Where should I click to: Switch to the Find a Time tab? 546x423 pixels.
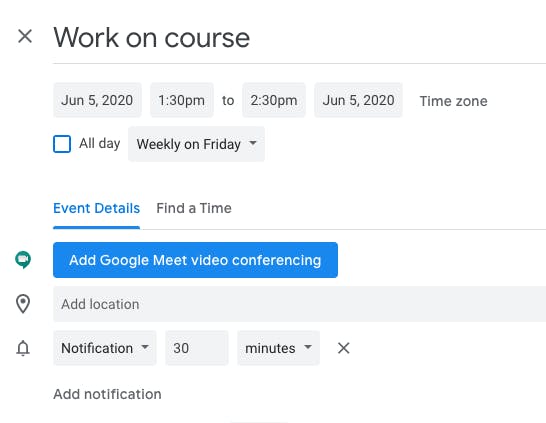[x=194, y=208]
